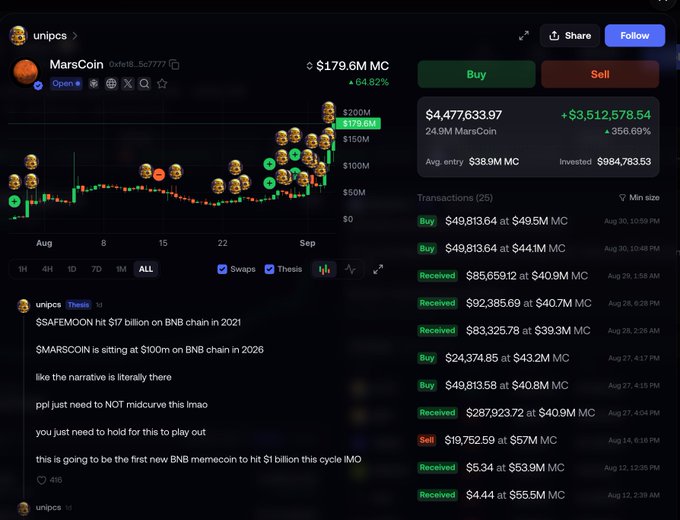Click the $179.6M price label on chart
The height and width of the screenshot is (520, 680).
pos(359,124)
